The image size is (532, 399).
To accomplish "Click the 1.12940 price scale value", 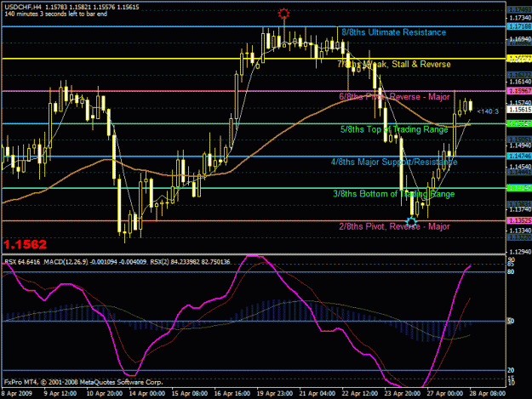I will pos(520,252).
